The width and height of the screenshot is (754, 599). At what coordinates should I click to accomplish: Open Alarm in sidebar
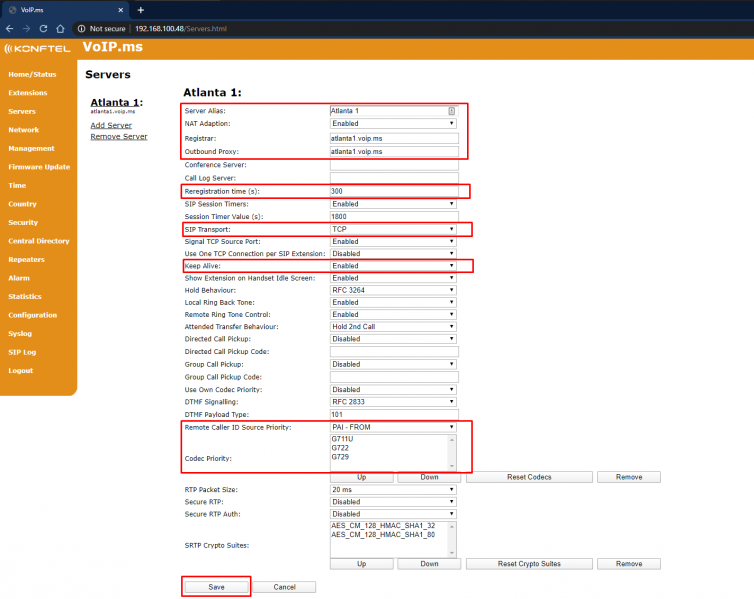[x=19, y=278]
